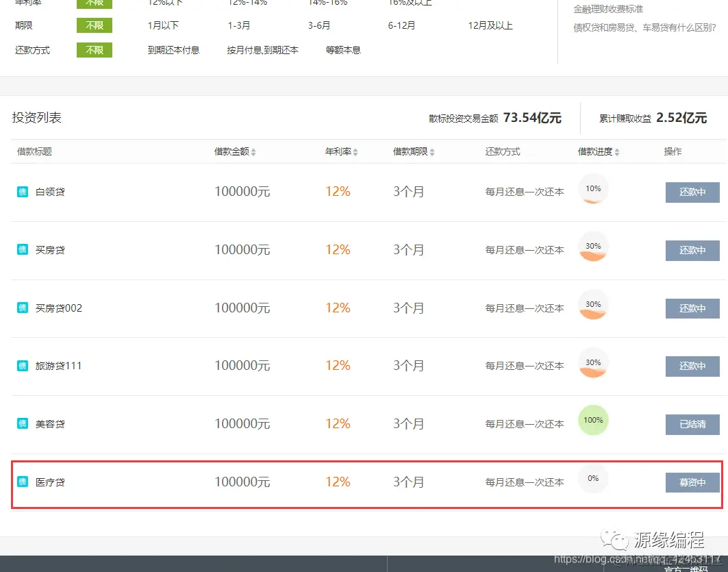
Task: Click 3个月 term in 美容贷 row
Action: pyautogui.click(x=409, y=423)
